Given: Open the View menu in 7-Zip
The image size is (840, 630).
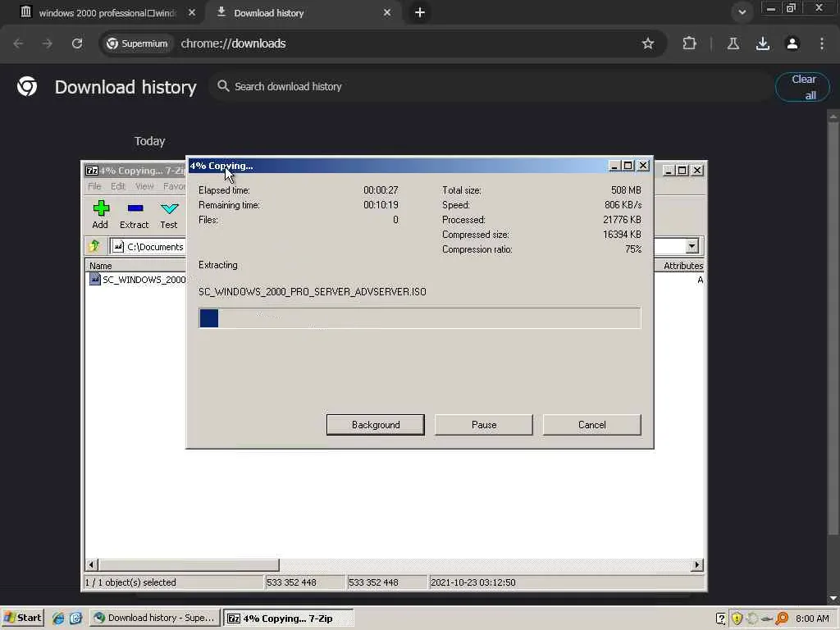Looking at the screenshot, I should pos(144,186).
